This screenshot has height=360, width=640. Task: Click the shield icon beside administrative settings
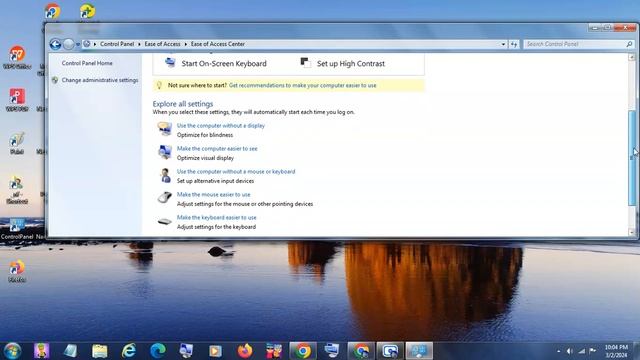(x=55, y=80)
